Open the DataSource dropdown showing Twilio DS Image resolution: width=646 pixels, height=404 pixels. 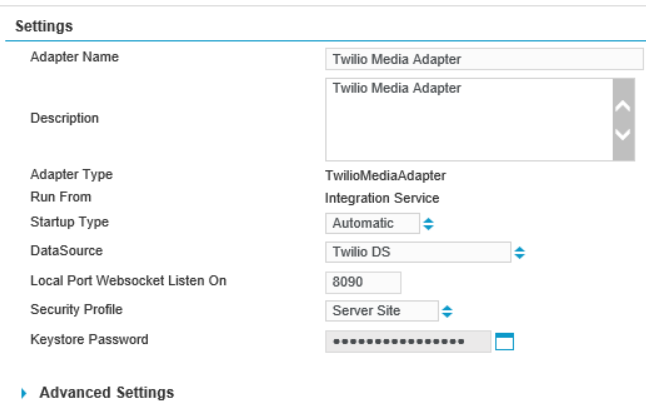[x=418, y=252]
